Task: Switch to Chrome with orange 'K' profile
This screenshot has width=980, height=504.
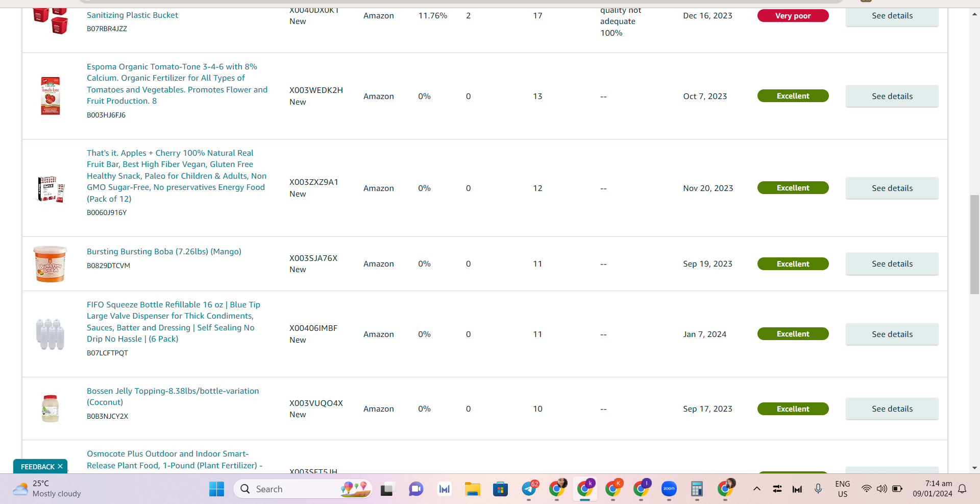Action: 614,489
